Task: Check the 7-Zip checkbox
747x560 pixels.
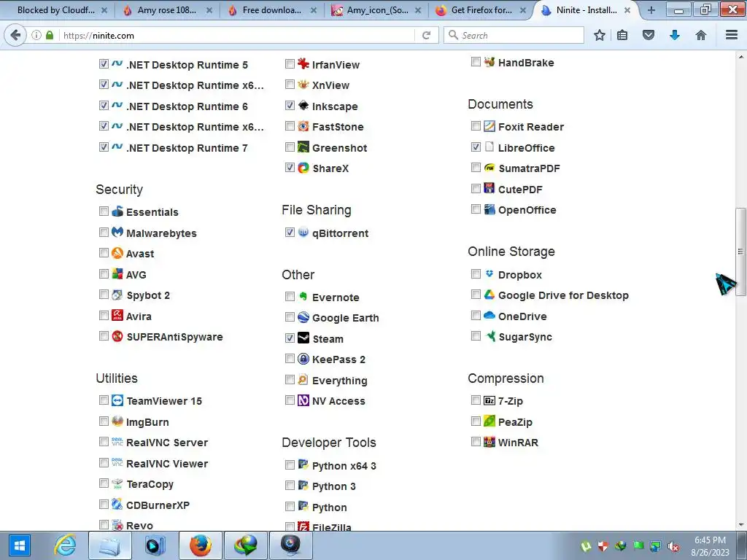Action: click(476, 400)
